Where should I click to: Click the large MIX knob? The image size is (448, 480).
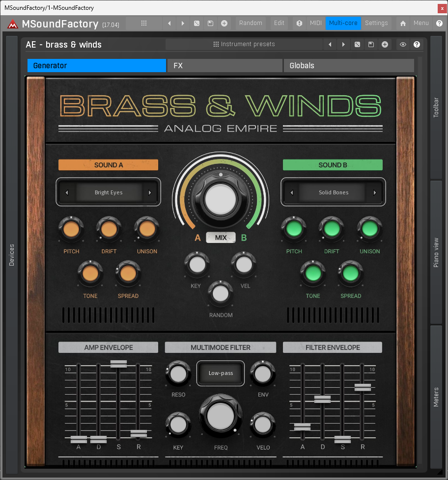tap(221, 200)
